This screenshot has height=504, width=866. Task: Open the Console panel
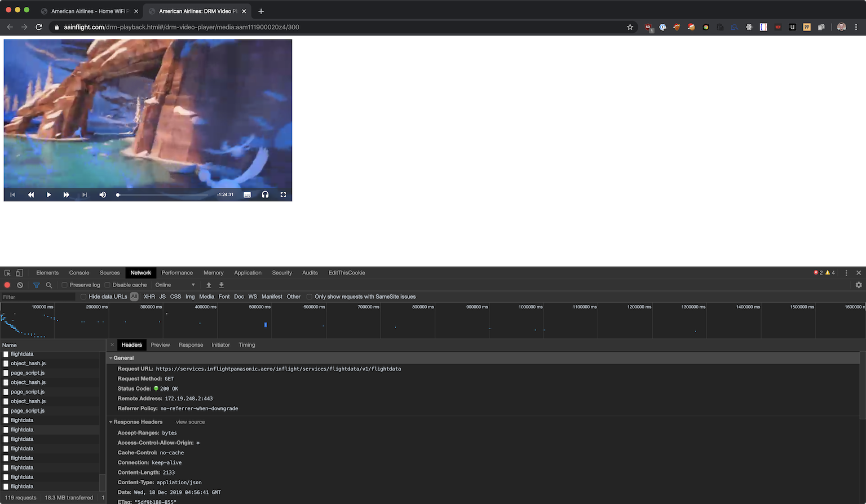tap(79, 273)
